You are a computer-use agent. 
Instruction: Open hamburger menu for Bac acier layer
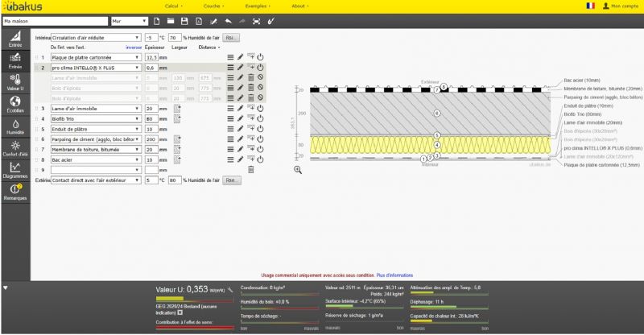(230, 159)
